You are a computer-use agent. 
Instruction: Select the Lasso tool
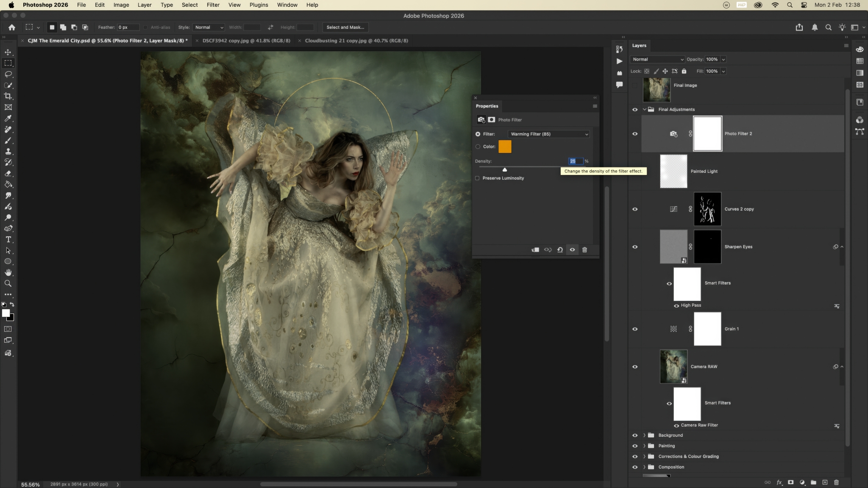point(8,74)
